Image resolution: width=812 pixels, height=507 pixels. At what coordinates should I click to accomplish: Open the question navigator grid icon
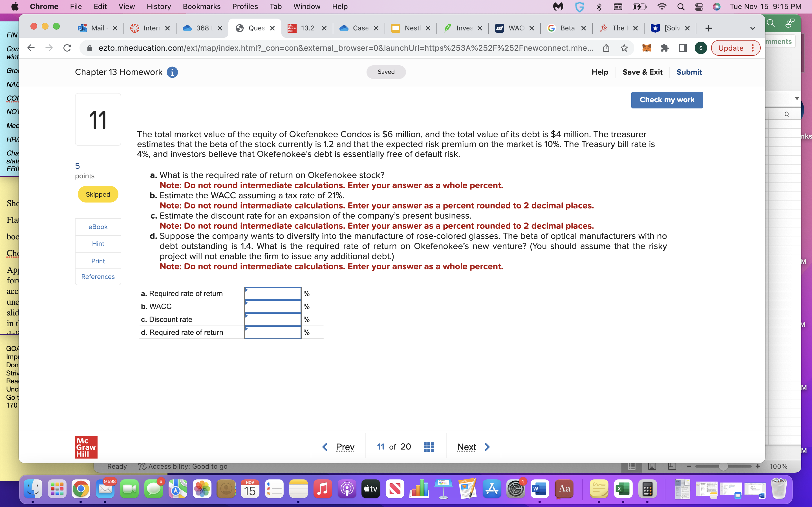click(x=428, y=446)
